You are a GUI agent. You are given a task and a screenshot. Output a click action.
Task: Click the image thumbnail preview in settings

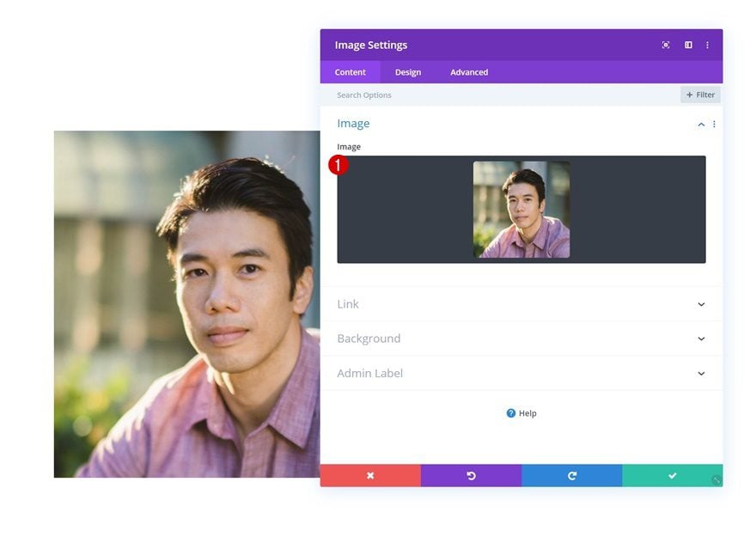coord(521,210)
